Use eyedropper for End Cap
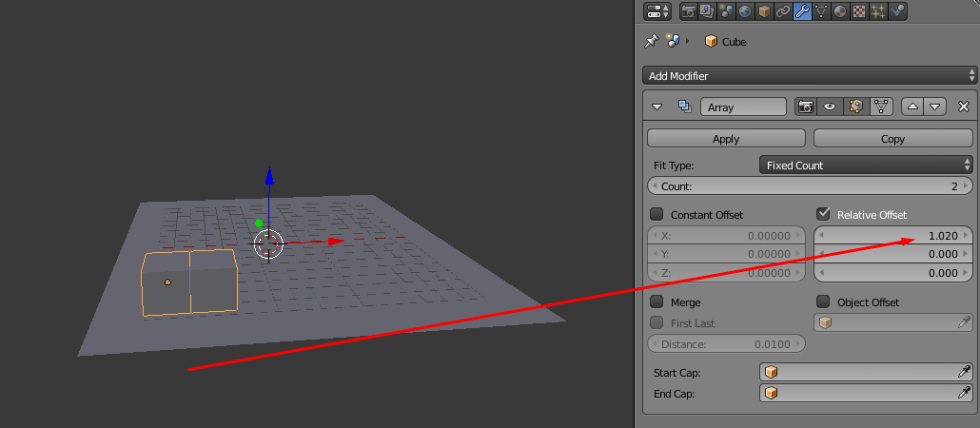This screenshot has width=980, height=428. [x=965, y=393]
